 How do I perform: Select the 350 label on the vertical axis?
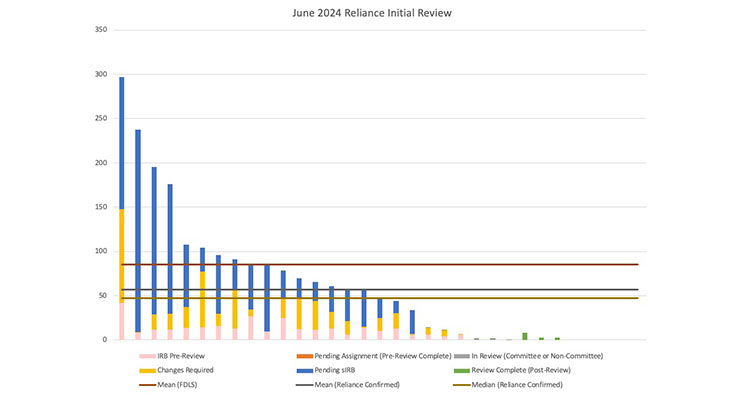[x=100, y=30]
